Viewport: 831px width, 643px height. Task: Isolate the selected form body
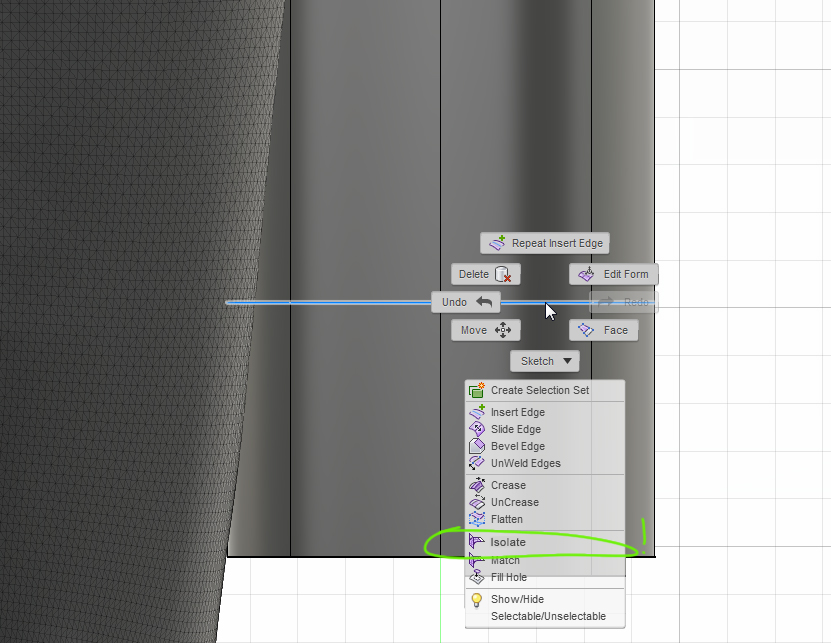point(507,541)
